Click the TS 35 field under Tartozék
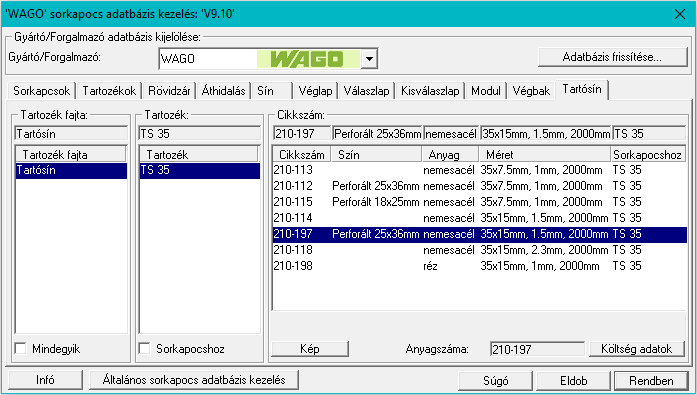Image resolution: width=697 pixels, height=395 pixels. point(200,133)
